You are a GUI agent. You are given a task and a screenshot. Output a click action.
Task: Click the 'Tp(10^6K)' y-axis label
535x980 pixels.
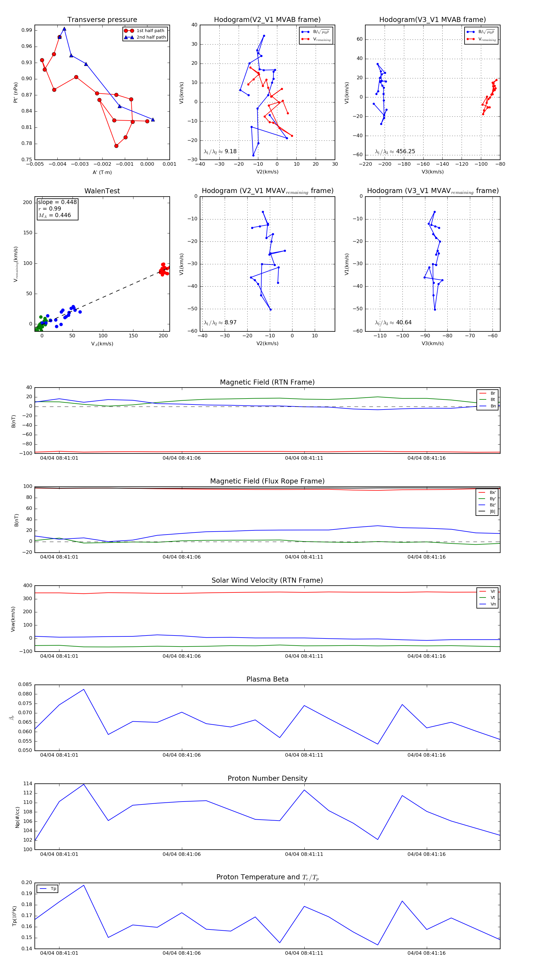(x=15, y=916)
